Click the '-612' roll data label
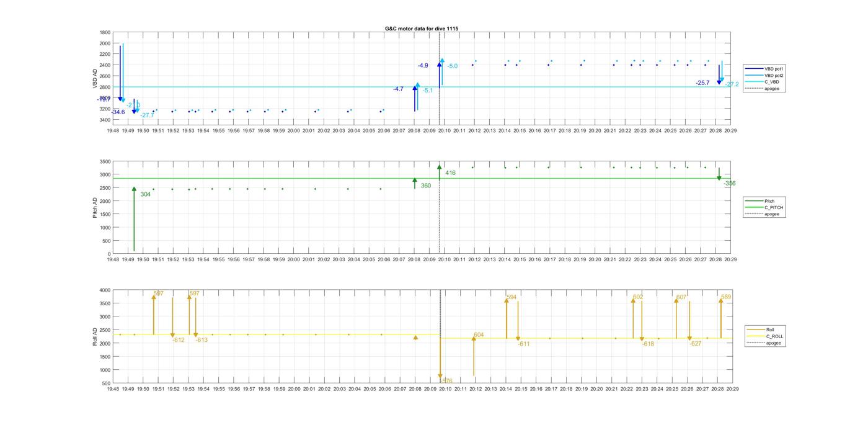This screenshot has width=868, height=430. [179, 340]
